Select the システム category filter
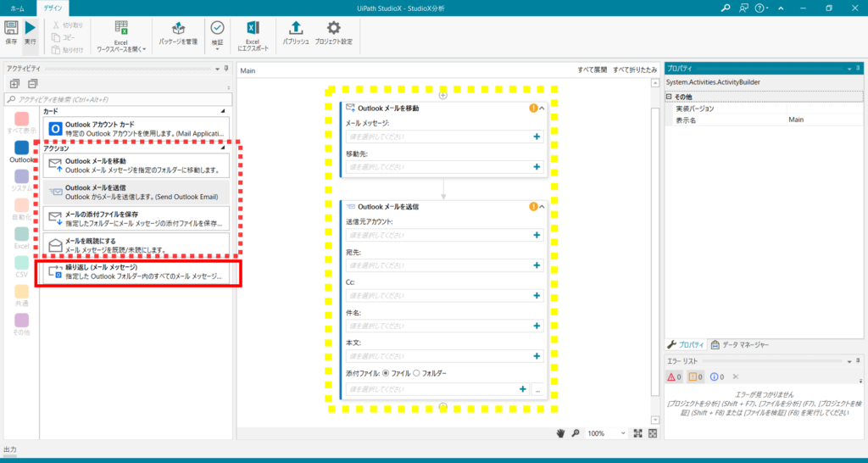 [x=21, y=181]
